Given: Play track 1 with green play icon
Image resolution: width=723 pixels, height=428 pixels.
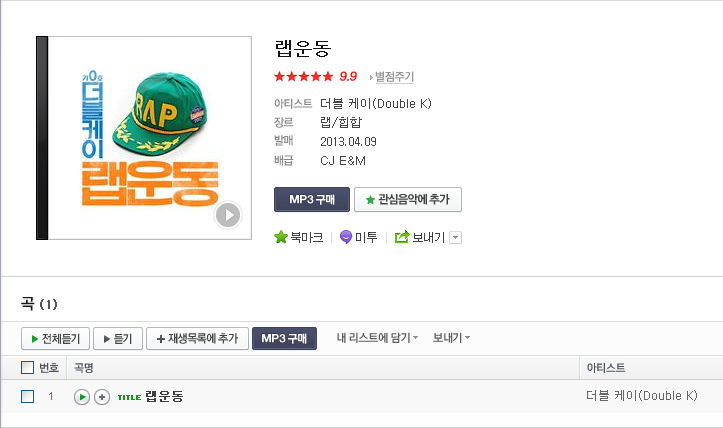Looking at the screenshot, I should [x=82, y=397].
